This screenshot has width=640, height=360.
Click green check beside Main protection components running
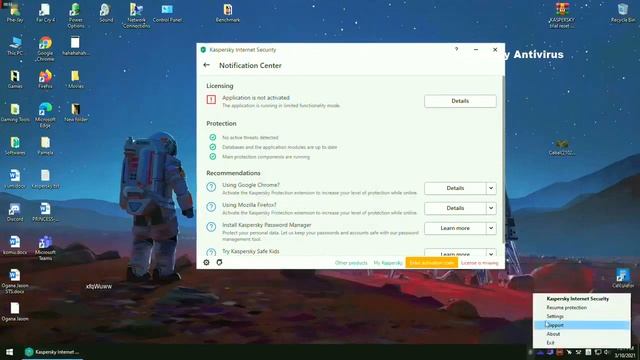click(213, 156)
